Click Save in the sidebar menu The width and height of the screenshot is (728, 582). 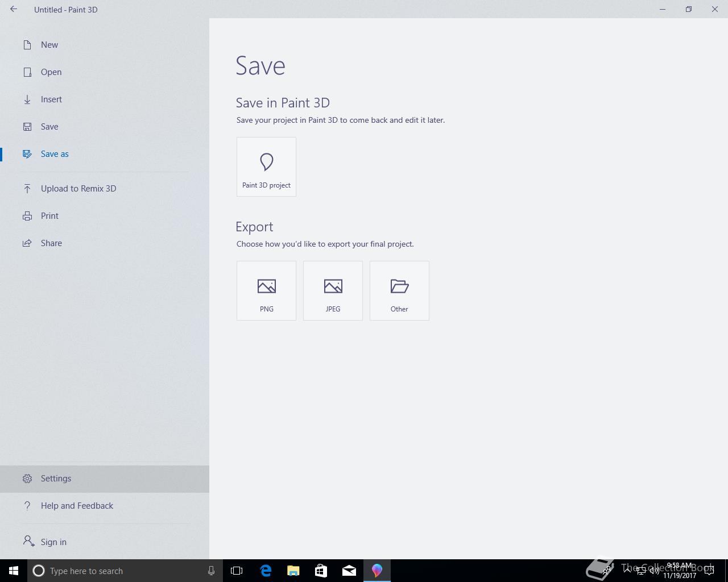105,127
